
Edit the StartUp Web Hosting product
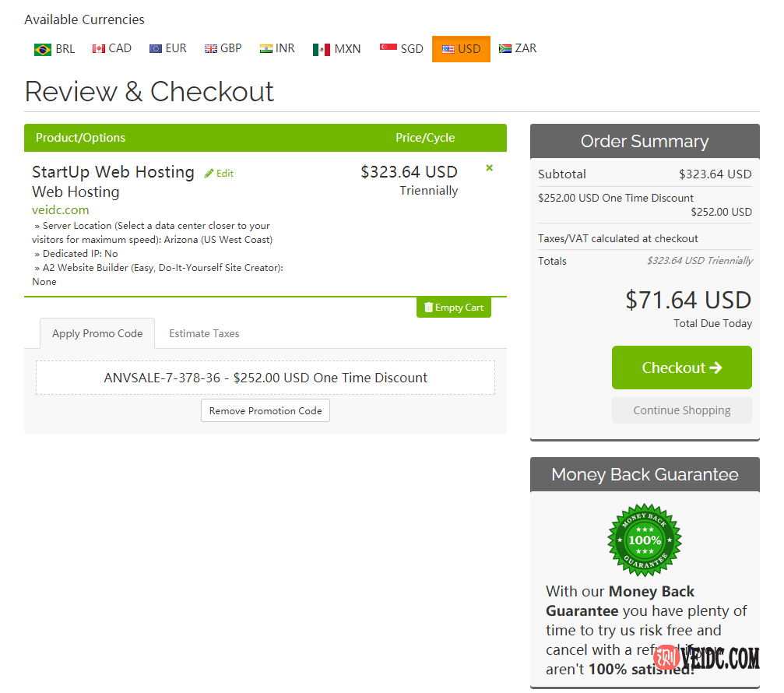[219, 174]
